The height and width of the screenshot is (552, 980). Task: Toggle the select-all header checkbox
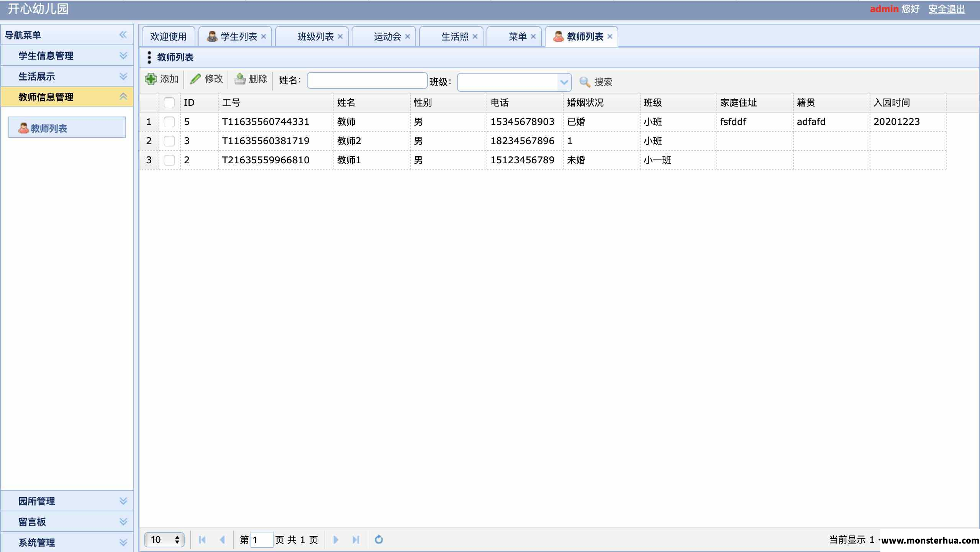169,103
